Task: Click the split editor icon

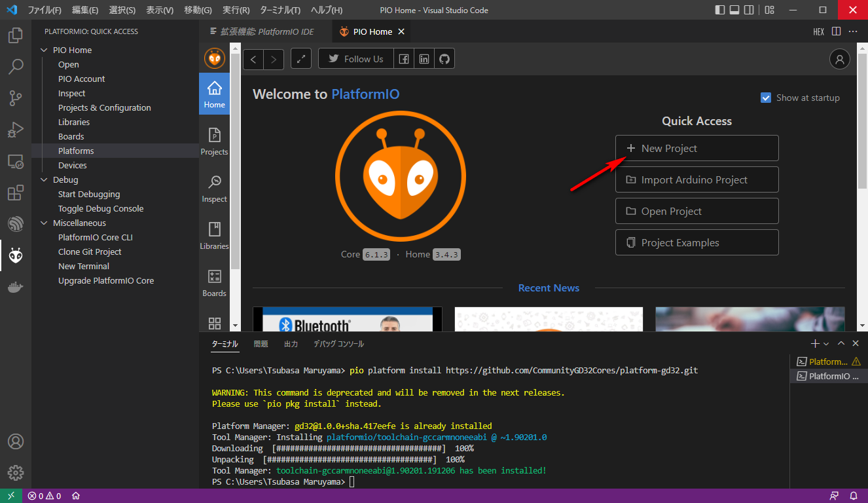Action: [836, 31]
